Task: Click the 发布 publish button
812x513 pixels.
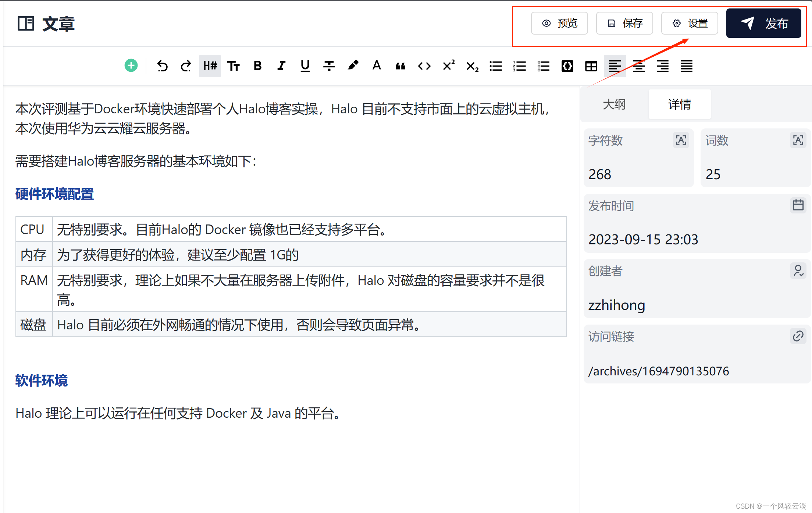Action: 763,24
